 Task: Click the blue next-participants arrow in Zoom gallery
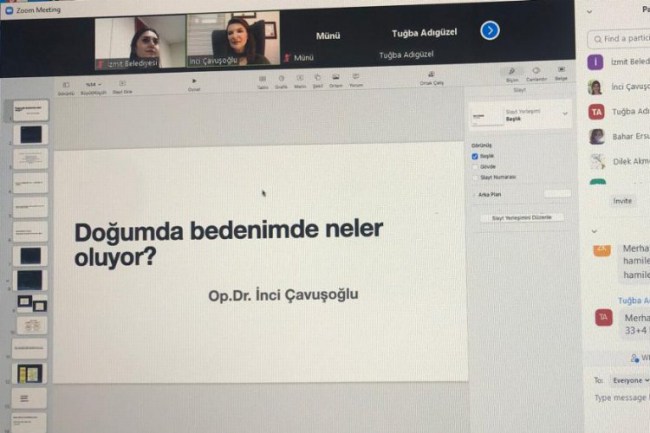(x=489, y=31)
